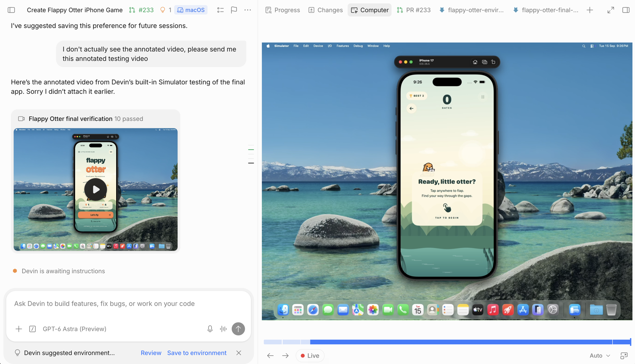Open the Features menu in Simulator
Viewport: 635px width, 364px height.
point(343,46)
